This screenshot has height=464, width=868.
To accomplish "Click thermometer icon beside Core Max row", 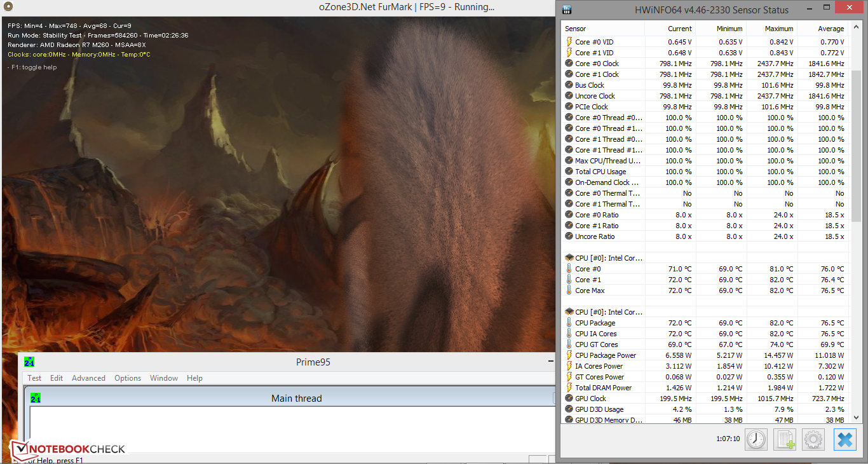I will (569, 290).
